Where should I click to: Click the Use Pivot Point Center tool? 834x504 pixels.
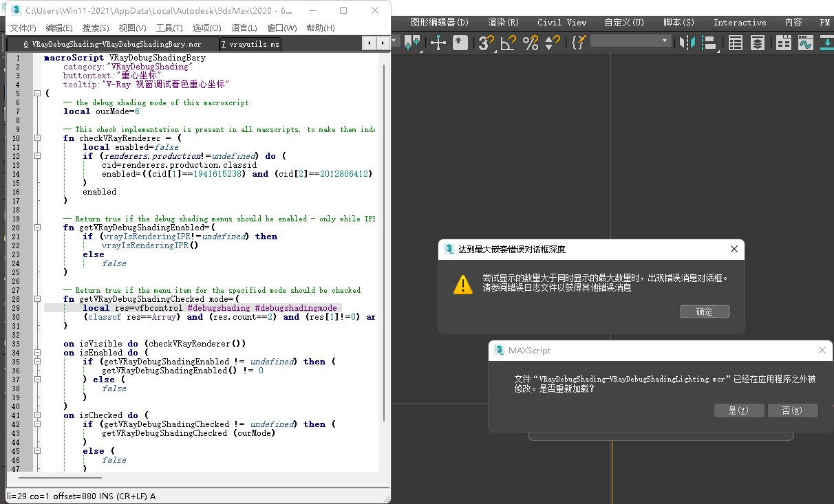[413, 43]
